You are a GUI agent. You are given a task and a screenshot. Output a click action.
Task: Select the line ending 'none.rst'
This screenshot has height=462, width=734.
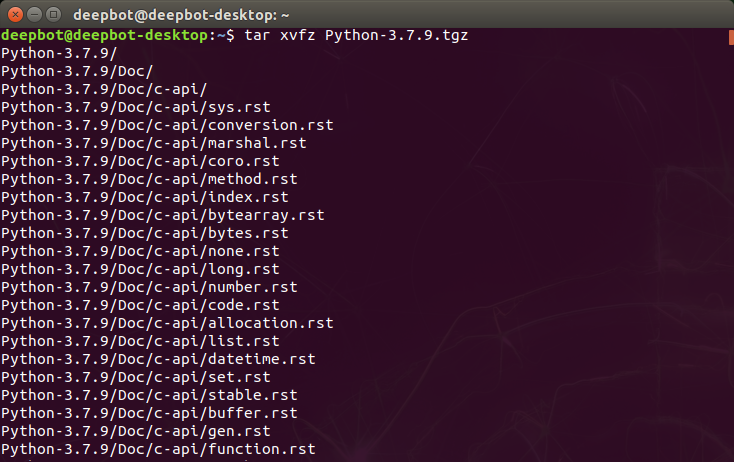[x=140, y=251]
